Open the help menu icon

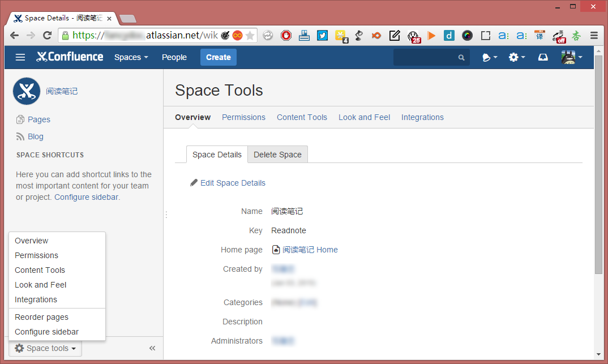click(x=489, y=57)
